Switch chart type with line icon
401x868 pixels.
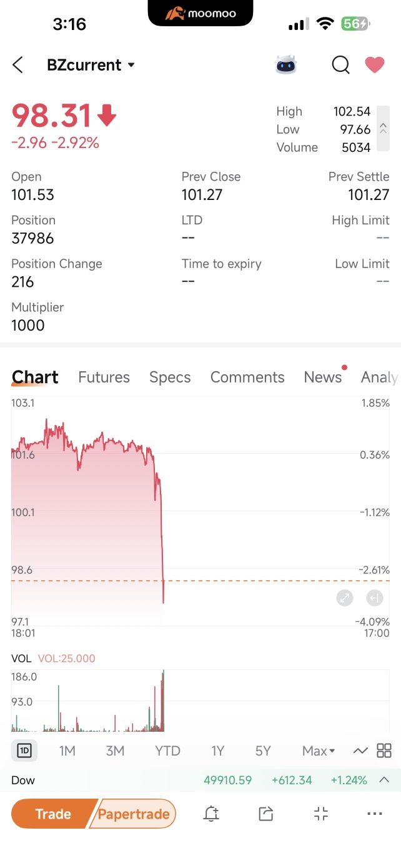coord(360,751)
